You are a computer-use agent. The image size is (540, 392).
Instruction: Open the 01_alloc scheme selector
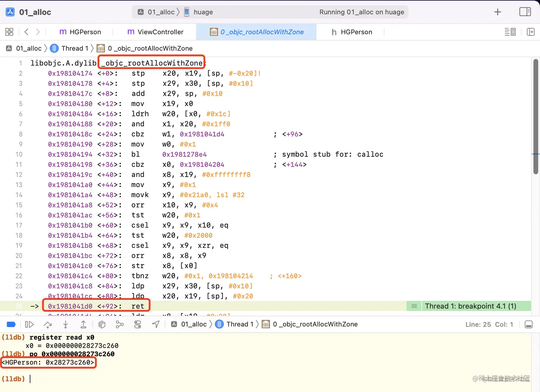point(156,12)
